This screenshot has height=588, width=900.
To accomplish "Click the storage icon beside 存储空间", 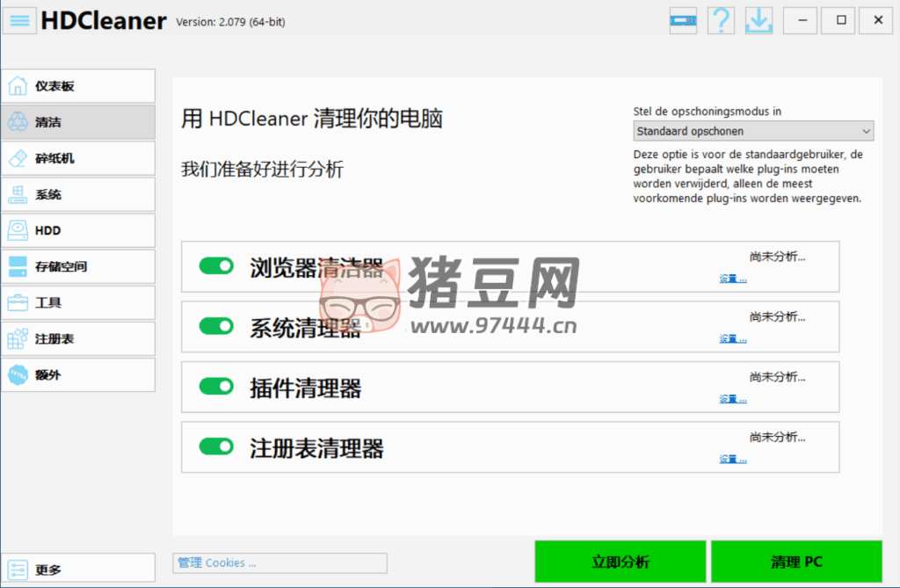I will click(x=18, y=266).
